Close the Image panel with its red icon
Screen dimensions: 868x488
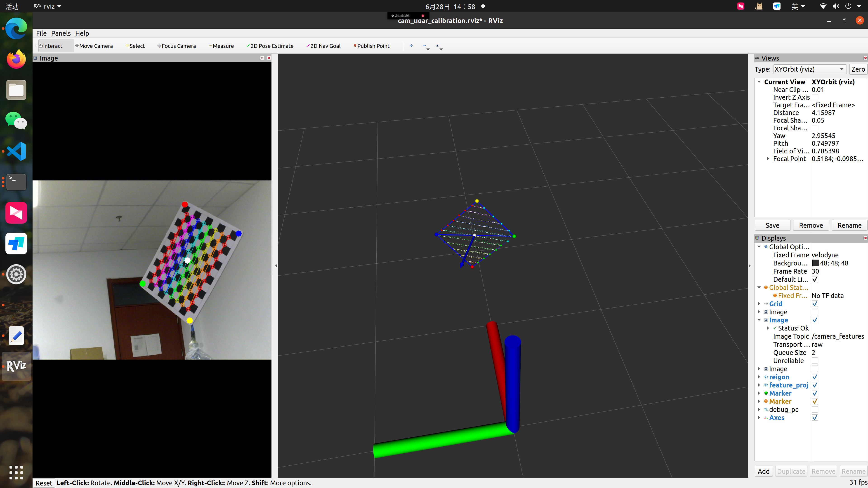(269, 58)
